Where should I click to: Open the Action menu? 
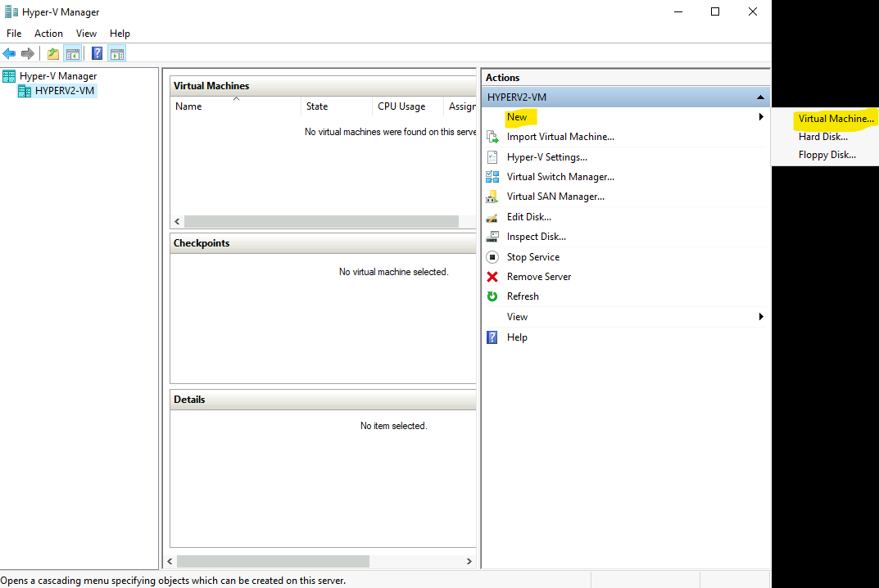click(x=48, y=34)
